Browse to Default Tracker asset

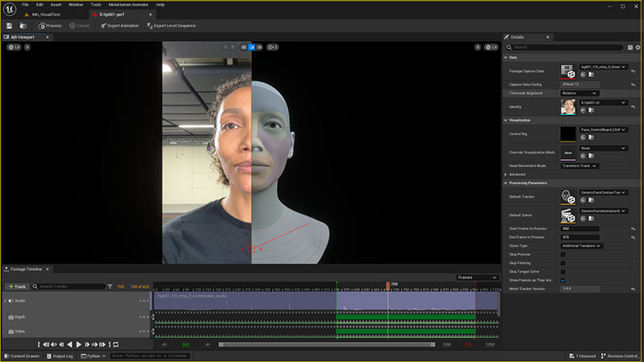pyautogui.click(x=591, y=200)
